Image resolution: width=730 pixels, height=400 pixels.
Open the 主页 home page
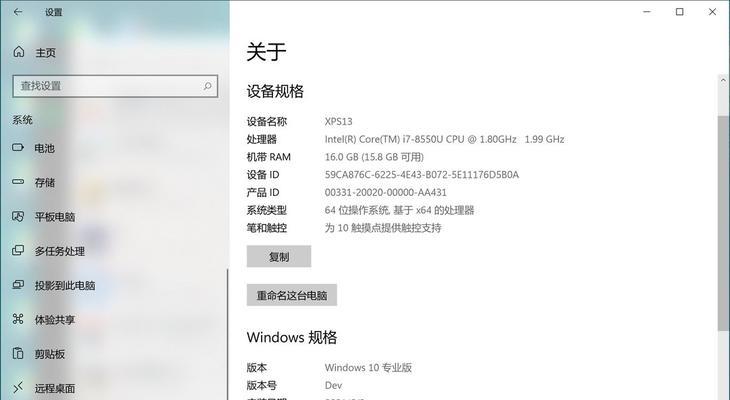pos(46,53)
